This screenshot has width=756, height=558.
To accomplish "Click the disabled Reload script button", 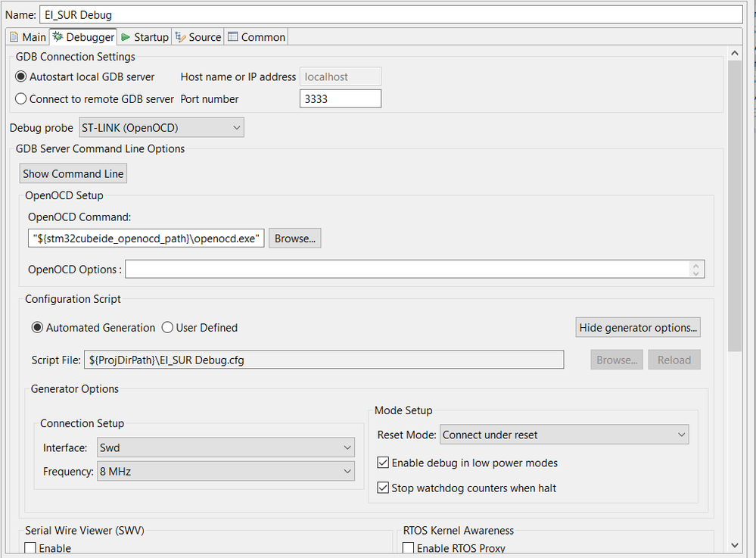I will coord(674,360).
